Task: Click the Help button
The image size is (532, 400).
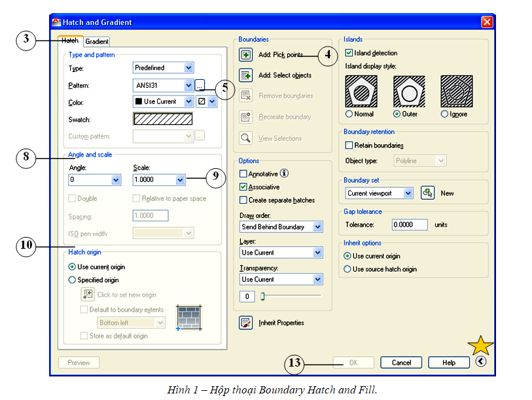Action: 448,362
